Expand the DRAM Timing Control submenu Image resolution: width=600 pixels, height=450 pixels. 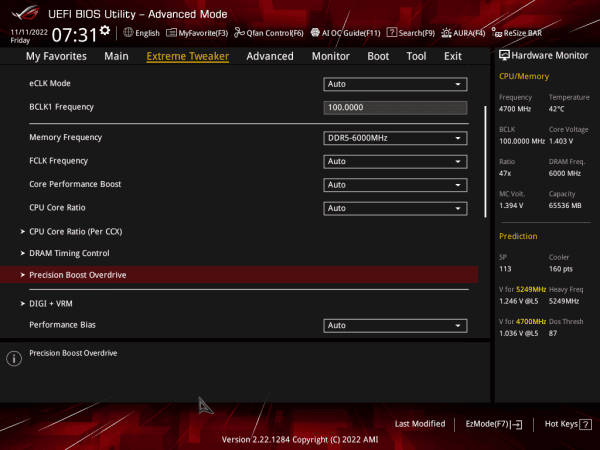(x=69, y=254)
